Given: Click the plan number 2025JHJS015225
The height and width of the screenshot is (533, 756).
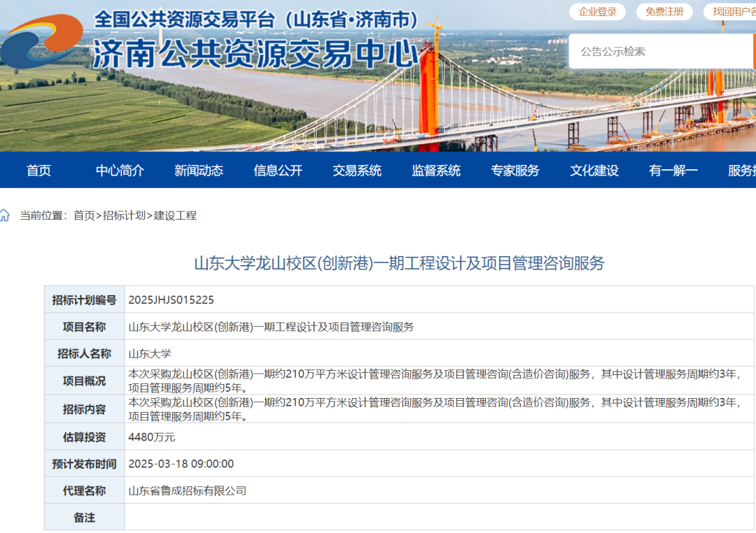Looking at the screenshot, I should 171,300.
